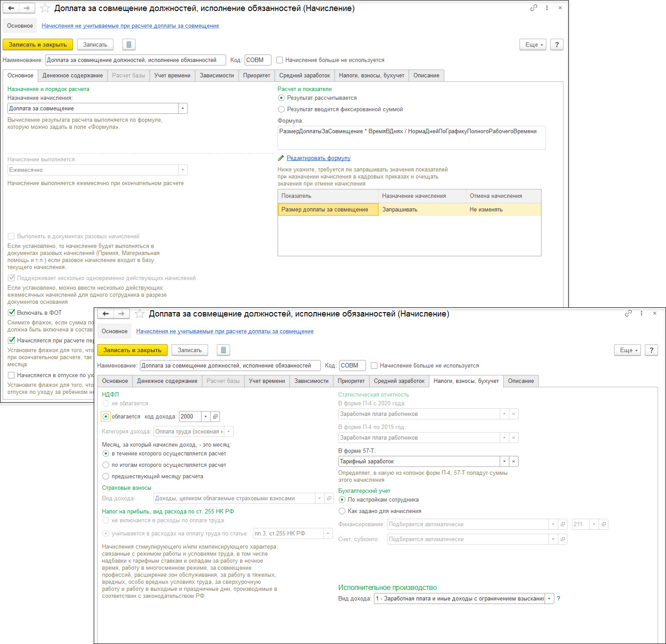Tick Начисление больше не используется in the front window
This screenshot has height=644, width=666.
(x=374, y=365)
